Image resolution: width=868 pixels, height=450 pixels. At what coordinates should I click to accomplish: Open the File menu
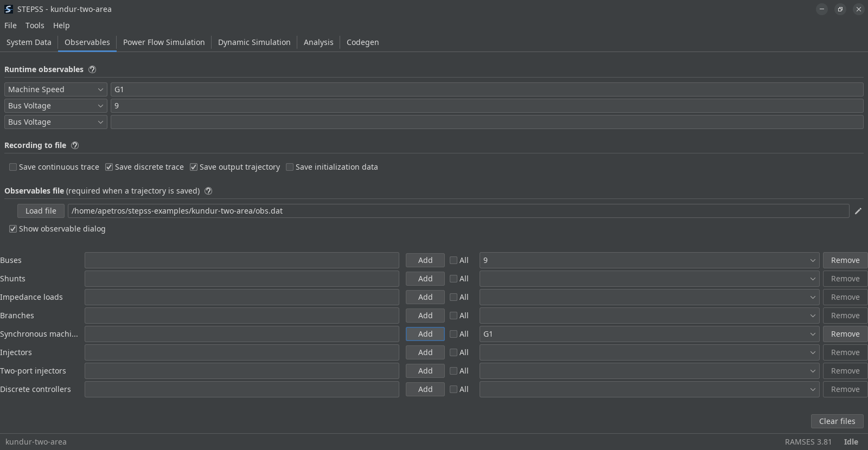click(10, 25)
